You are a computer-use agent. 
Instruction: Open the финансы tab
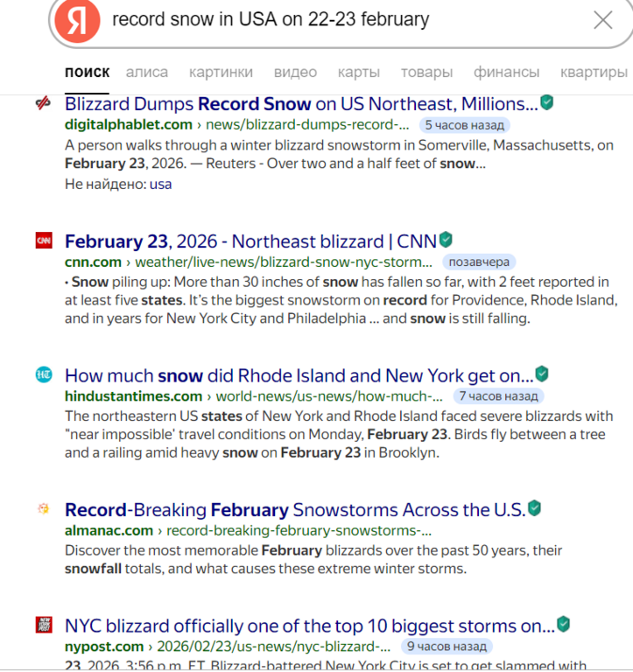(x=507, y=73)
